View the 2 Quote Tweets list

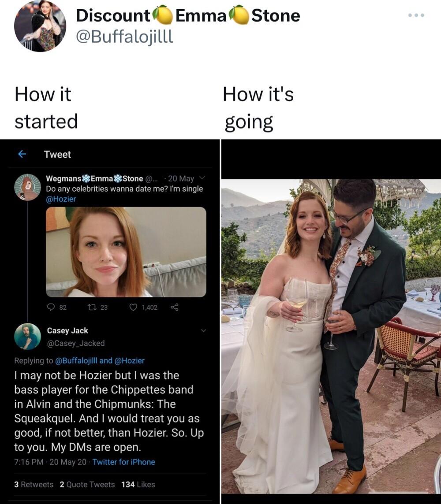87,484
